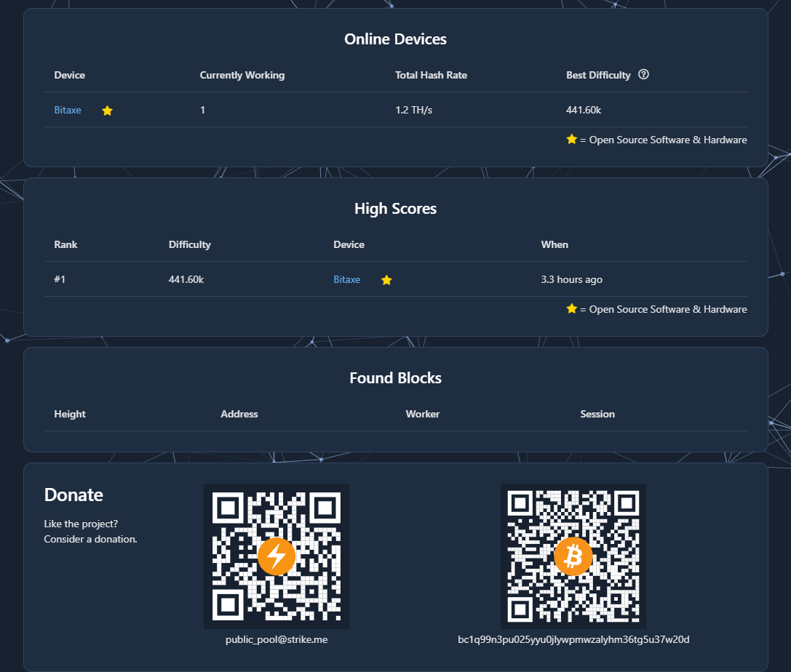Click the Online Devices heading

tap(396, 39)
